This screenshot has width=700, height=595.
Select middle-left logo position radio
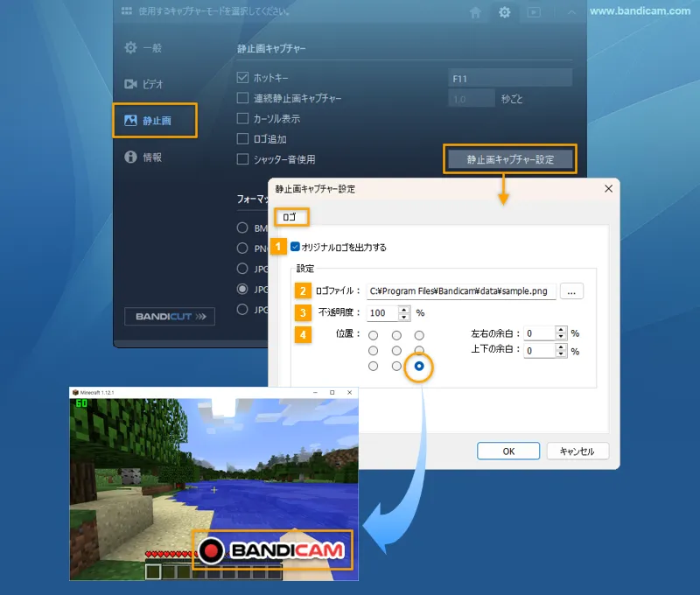pos(374,350)
